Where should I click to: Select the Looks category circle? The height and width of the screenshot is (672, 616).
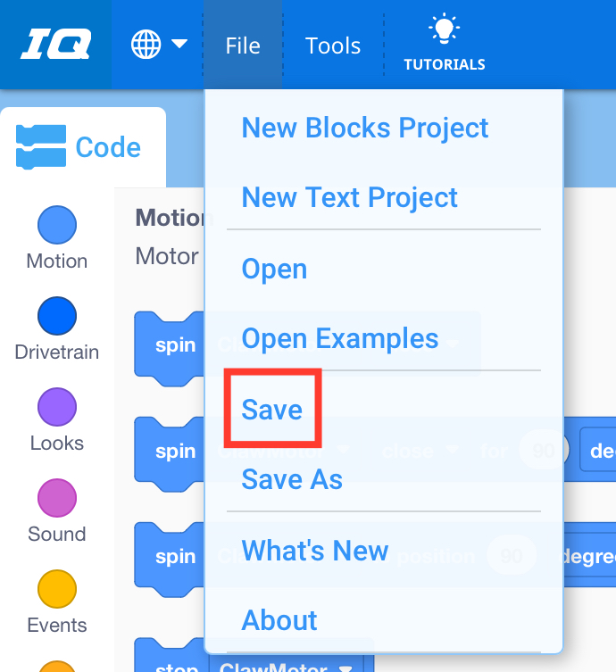pos(57,407)
